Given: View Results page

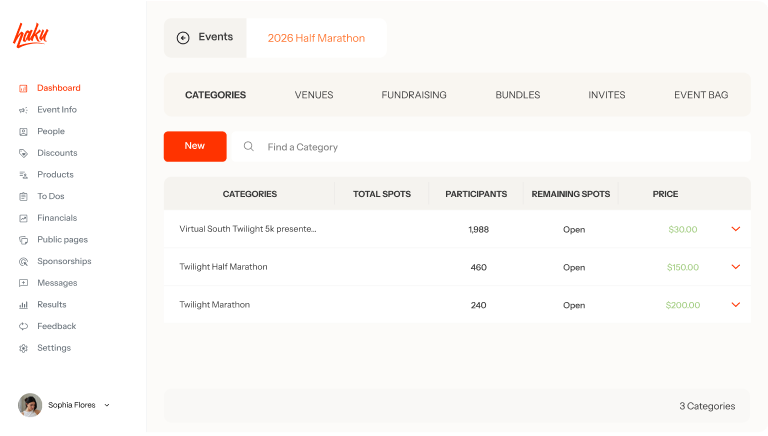Looking at the screenshot, I should pos(52,304).
